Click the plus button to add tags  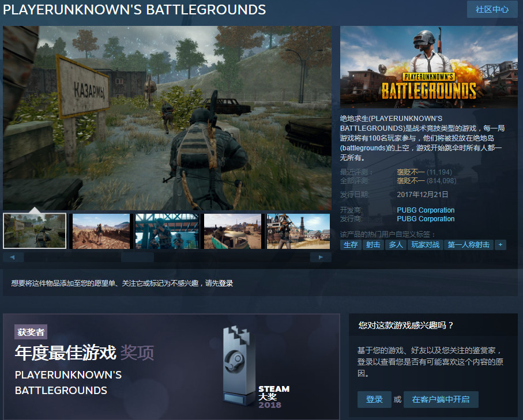coord(501,245)
